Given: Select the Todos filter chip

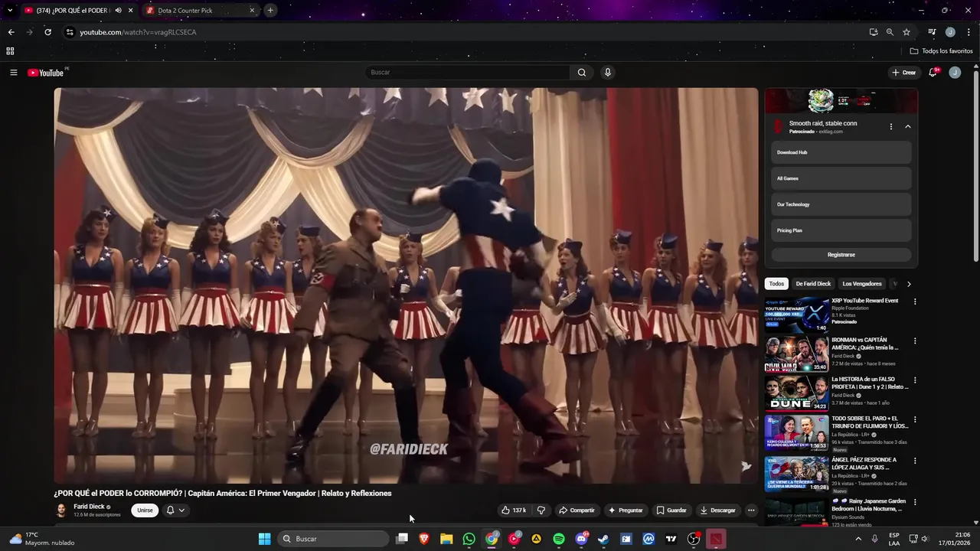Looking at the screenshot, I should tap(776, 284).
